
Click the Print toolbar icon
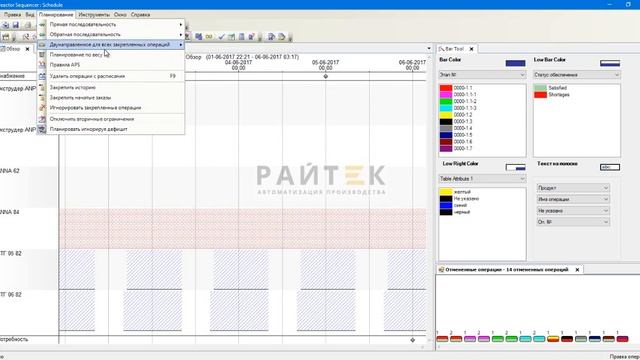27,25
